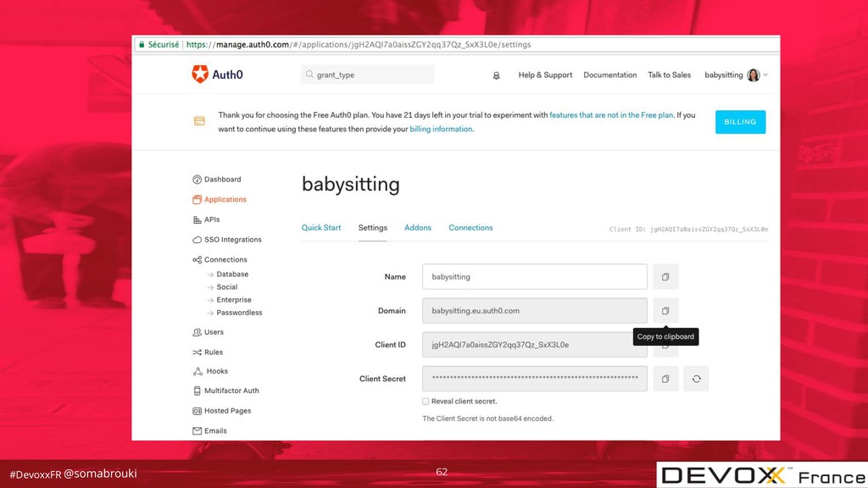Click the Dashboard gauge icon in sidebar

tap(197, 180)
